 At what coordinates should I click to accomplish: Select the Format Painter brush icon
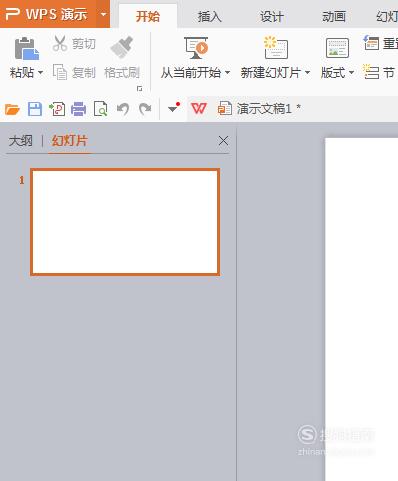tap(122, 47)
